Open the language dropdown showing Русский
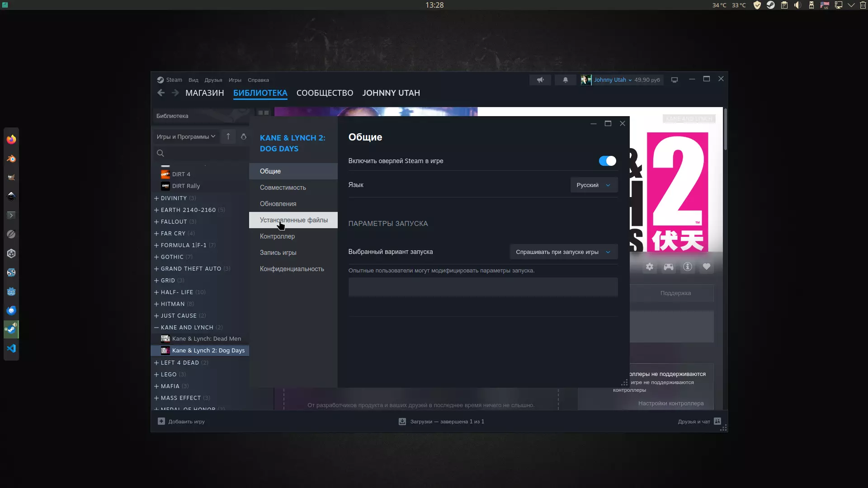The height and width of the screenshot is (488, 868). 594,185
